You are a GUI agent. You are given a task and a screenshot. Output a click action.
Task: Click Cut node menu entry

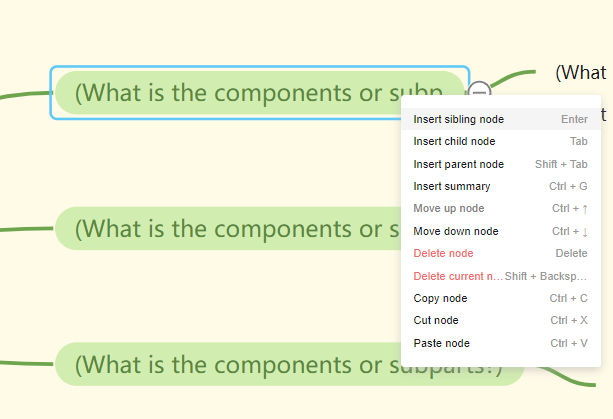click(436, 320)
